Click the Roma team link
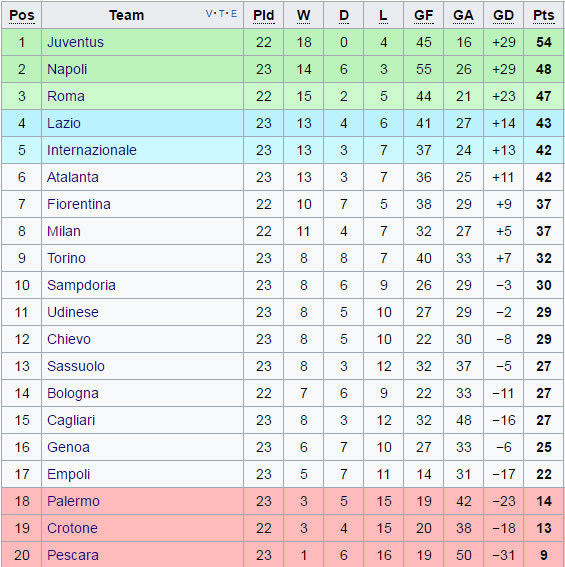Image resolution: width=565 pixels, height=567 pixels. [x=66, y=96]
